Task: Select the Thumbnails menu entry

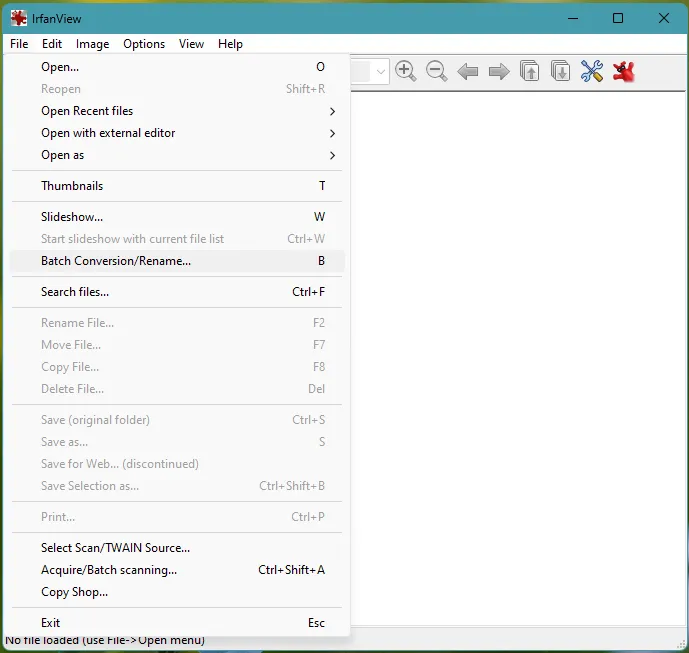Action: (x=177, y=186)
